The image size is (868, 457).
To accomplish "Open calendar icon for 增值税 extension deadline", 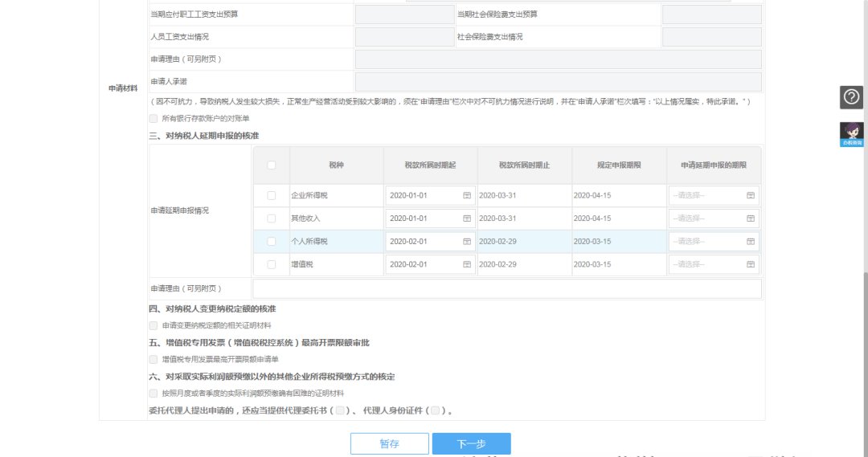I will click(751, 264).
